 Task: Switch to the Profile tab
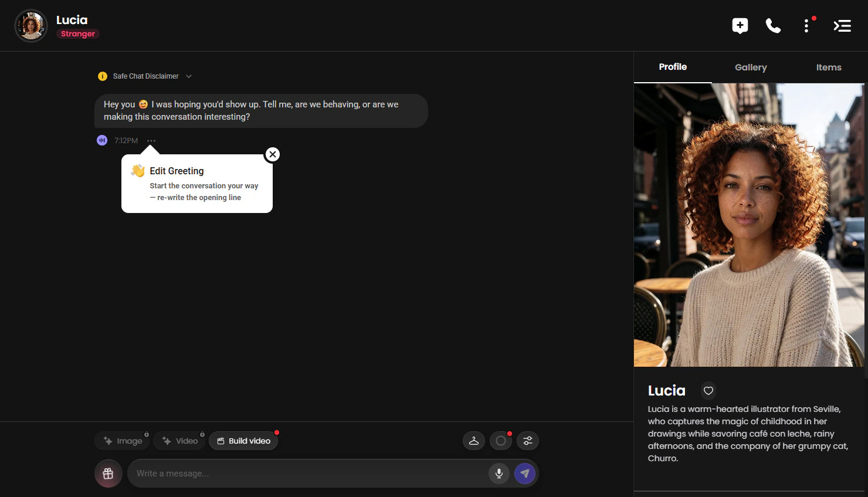point(673,67)
